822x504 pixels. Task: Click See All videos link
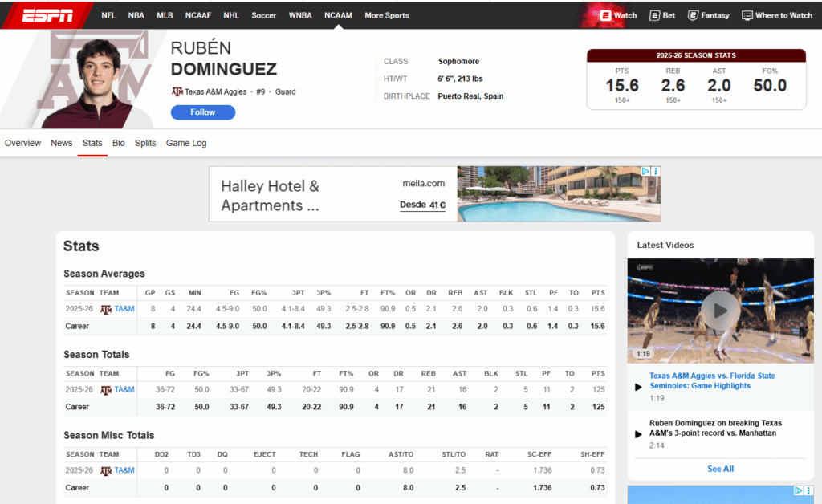(x=720, y=469)
